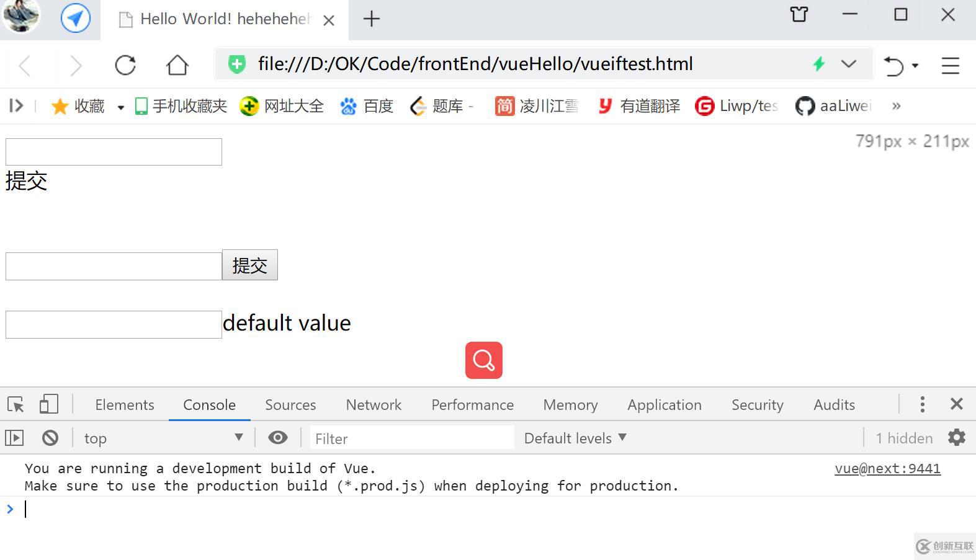Switch to the Audits tab
976x560 pixels.
click(x=835, y=405)
